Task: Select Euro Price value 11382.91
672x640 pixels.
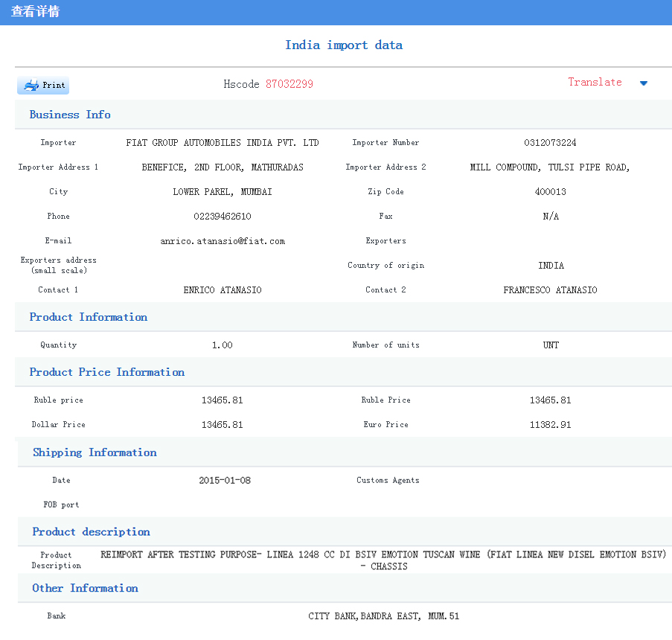Action: 550,425
